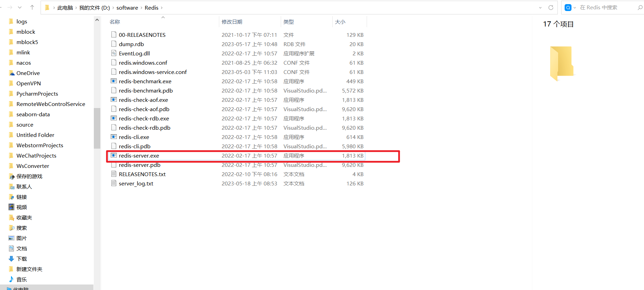Expand the chevron after 我的文件 (D:)

pos(113,8)
